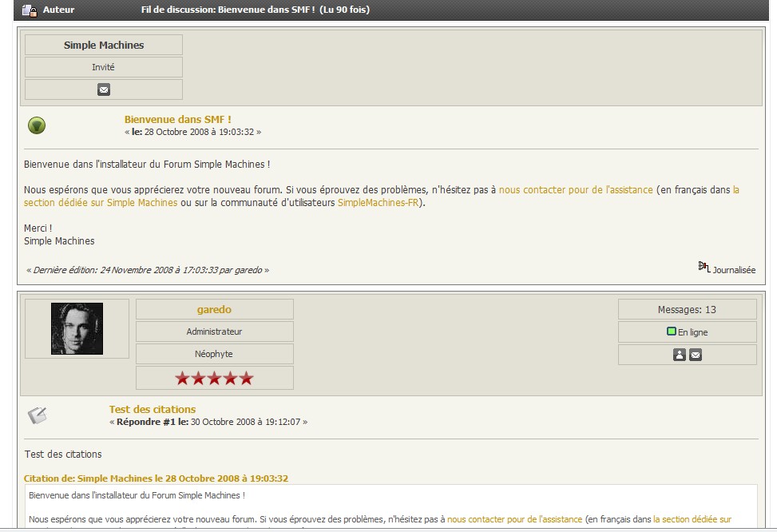The width and height of the screenshot is (777, 532).
Task: Click the 'Invité' label under Simple Machines
Action: pyautogui.click(x=103, y=67)
